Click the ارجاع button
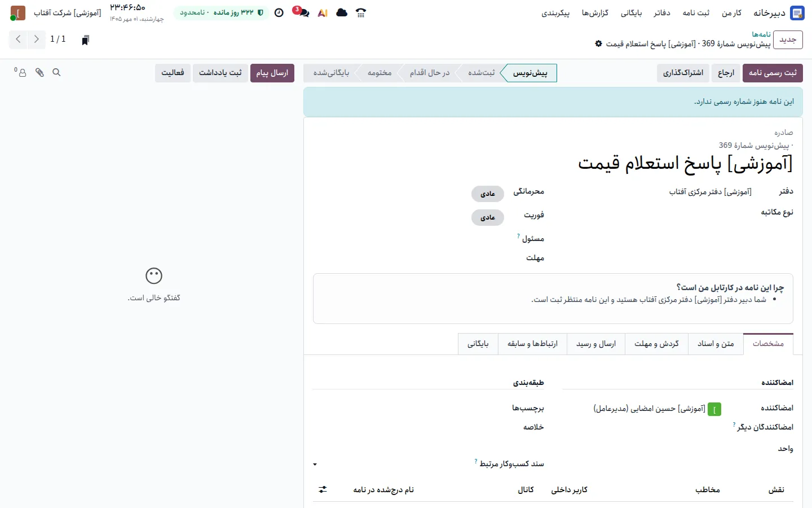The width and height of the screenshot is (812, 508). coord(726,73)
